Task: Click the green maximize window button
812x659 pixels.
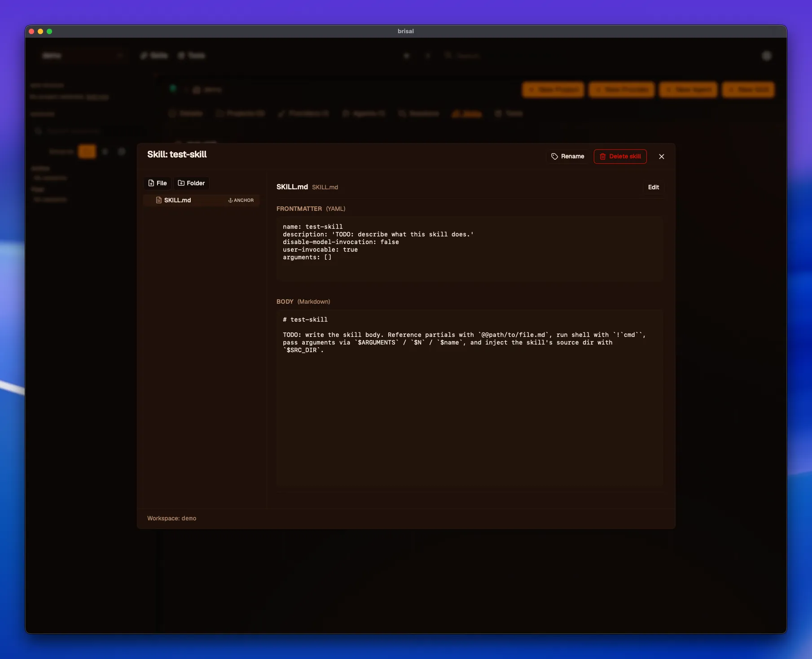Action: pos(49,31)
